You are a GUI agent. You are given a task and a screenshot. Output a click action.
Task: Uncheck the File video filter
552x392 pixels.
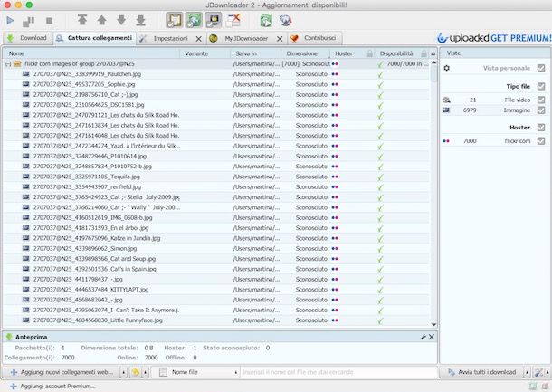tap(541, 100)
